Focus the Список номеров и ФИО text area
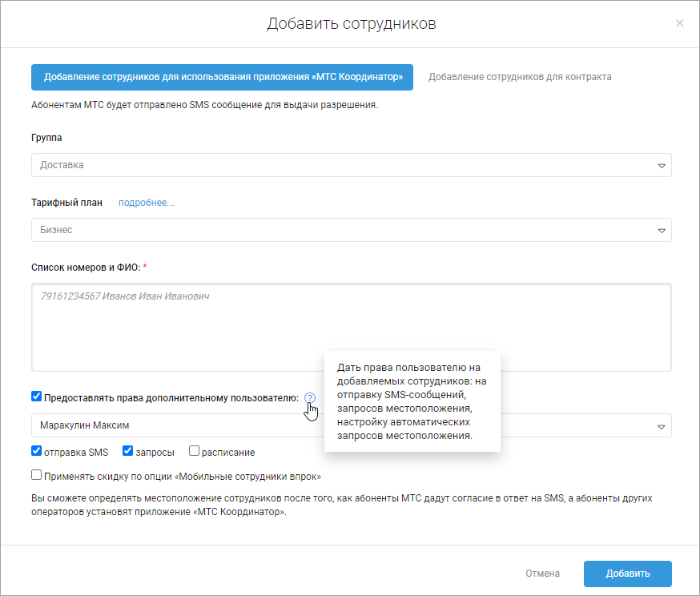 (x=351, y=328)
